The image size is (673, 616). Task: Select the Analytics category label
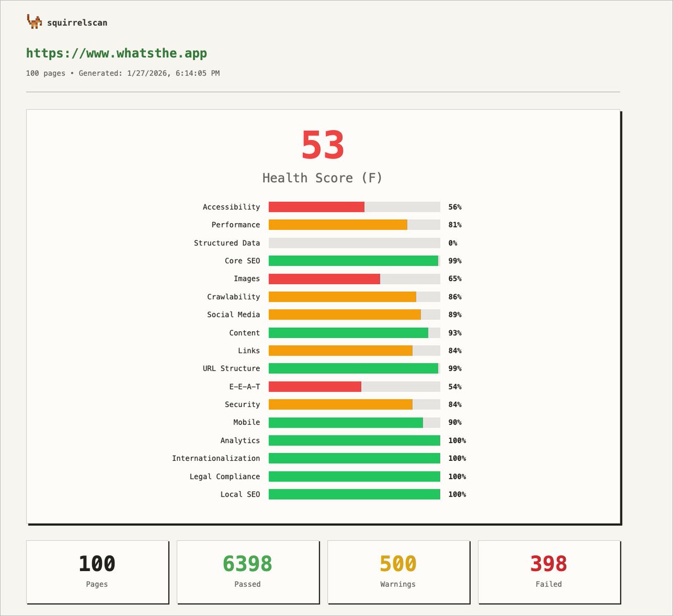(240, 440)
